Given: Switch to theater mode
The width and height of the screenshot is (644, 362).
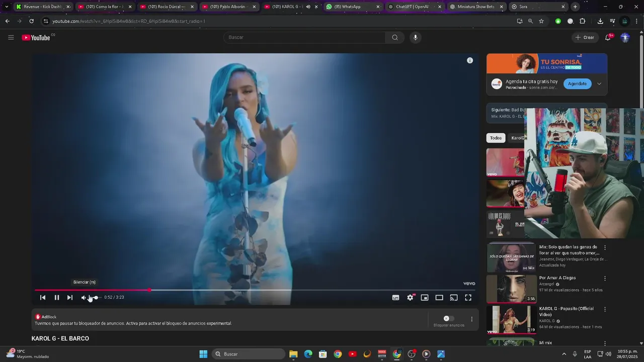Looking at the screenshot, I should tap(439, 298).
